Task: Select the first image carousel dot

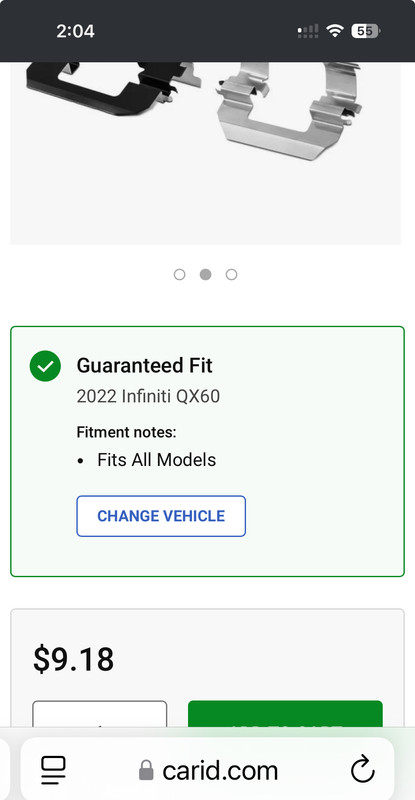Action: point(179,274)
